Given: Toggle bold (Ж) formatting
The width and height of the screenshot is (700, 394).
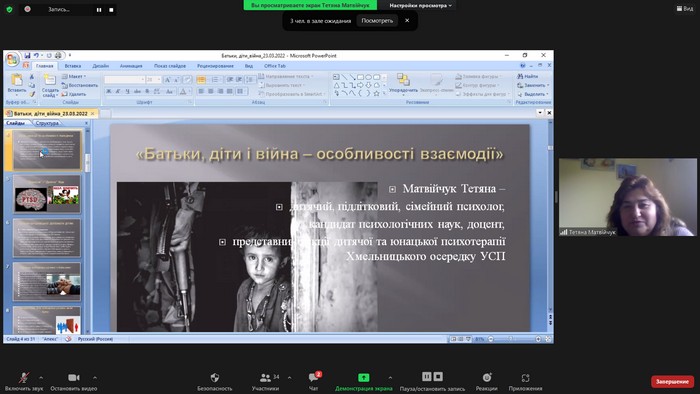Looking at the screenshot, I should 108,91.
